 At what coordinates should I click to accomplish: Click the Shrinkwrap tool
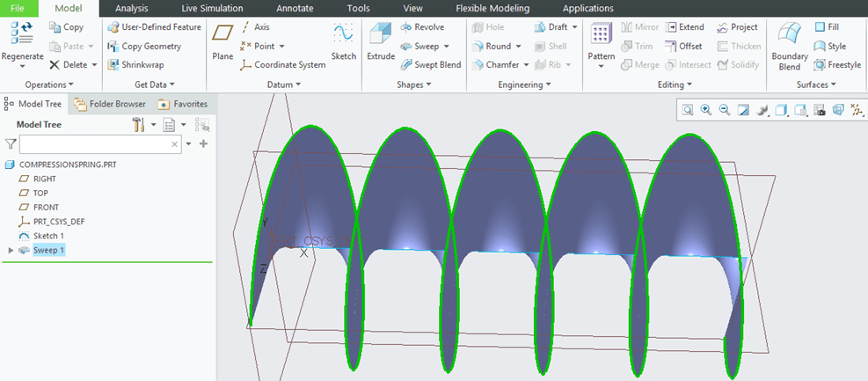point(135,64)
